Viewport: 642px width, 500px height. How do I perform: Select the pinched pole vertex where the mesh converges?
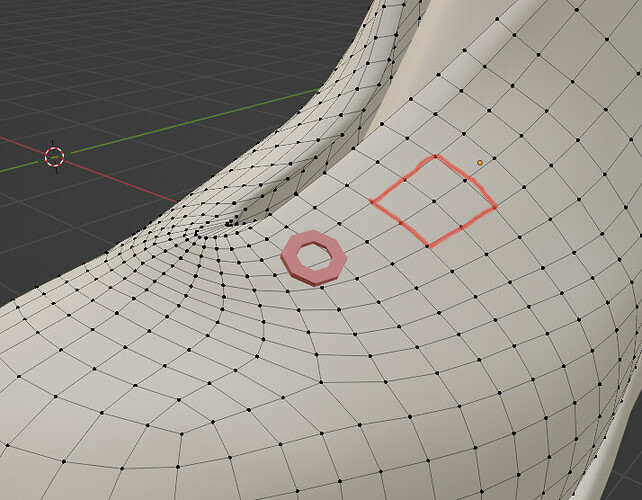[x=228, y=224]
